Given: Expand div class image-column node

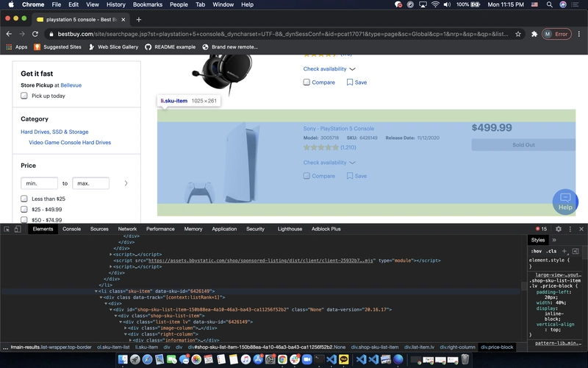Looking at the screenshot, I should [x=126, y=328].
